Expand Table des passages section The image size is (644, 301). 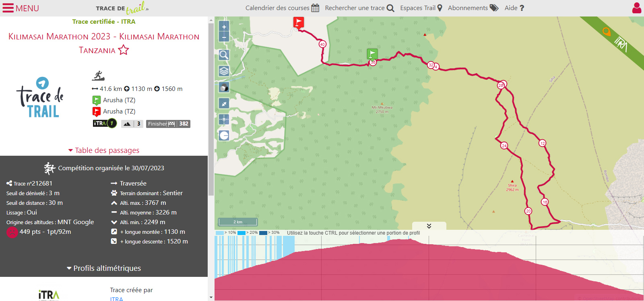[x=104, y=150]
